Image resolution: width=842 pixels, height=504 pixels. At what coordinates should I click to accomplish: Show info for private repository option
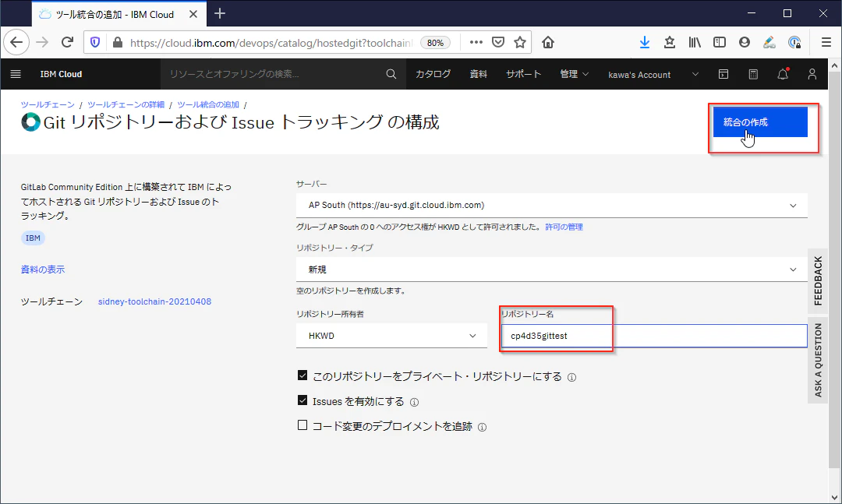[572, 377]
